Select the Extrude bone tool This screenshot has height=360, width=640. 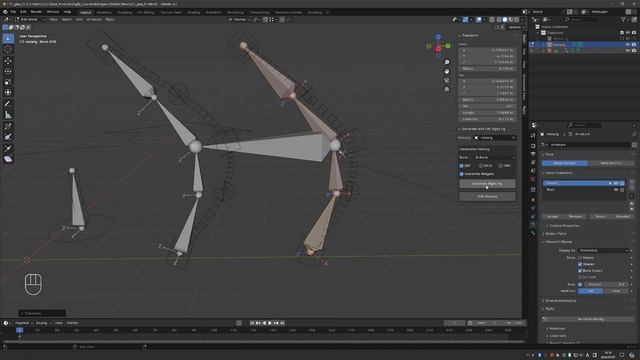(8, 148)
